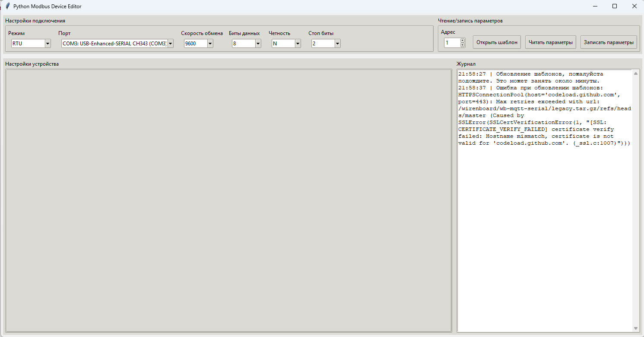Click into the Адрес number field
Viewport: 644px width, 337px height.
pyautogui.click(x=452, y=43)
